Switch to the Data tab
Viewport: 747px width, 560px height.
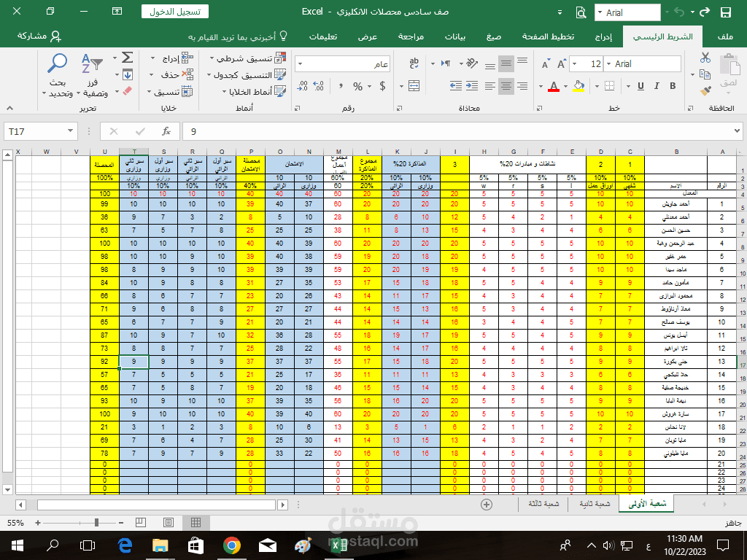tap(455, 36)
